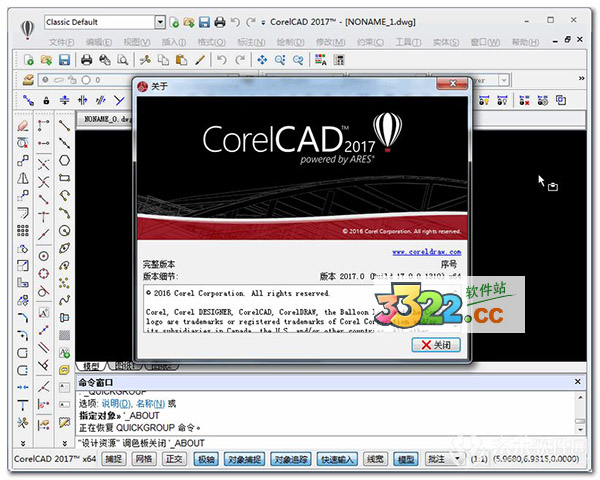Viewport: 600px width, 480px height.
Task: Open the 文件(F) menu
Action: tap(61, 42)
